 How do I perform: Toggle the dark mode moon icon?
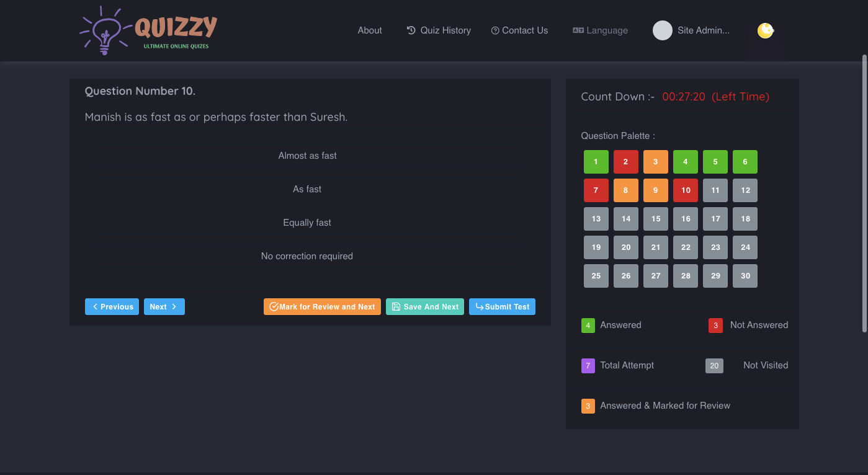point(766,30)
